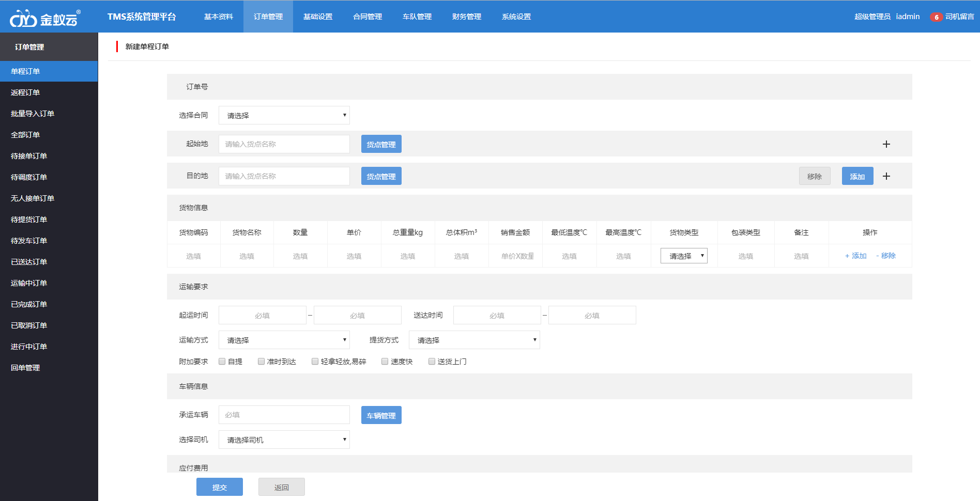Select 待发车订单 in sidebar
980x501 pixels.
tap(49, 241)
